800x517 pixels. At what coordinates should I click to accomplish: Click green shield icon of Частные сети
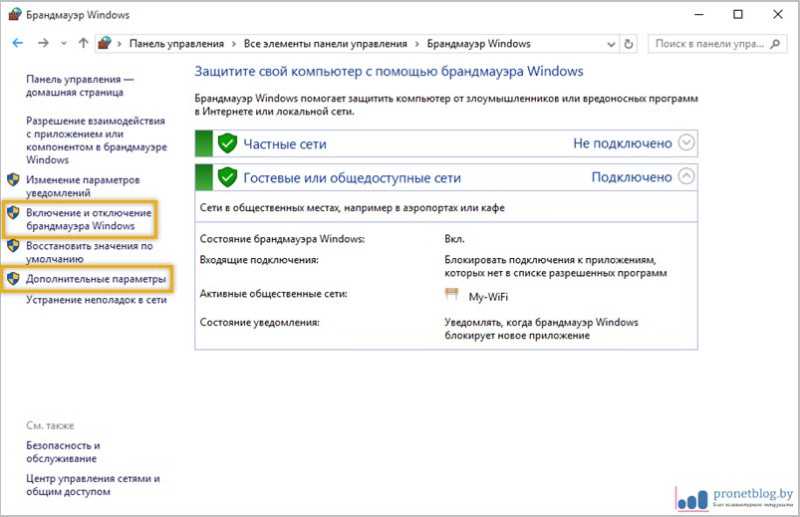[227, 143]
